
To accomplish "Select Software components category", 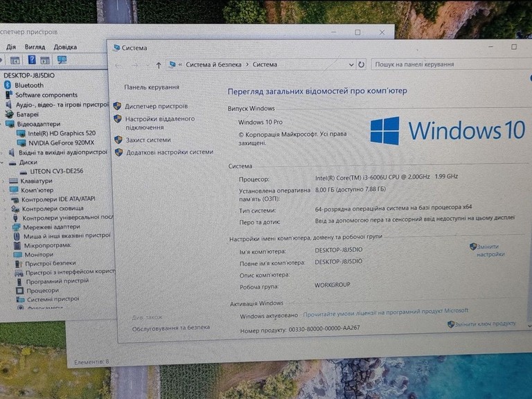I will [x=46, y=95].
